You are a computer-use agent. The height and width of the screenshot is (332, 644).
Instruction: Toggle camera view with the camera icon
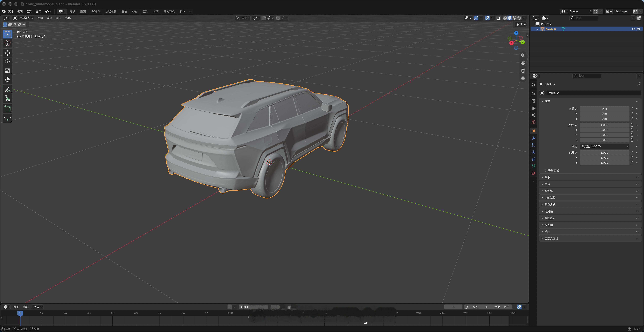point(523,71)
